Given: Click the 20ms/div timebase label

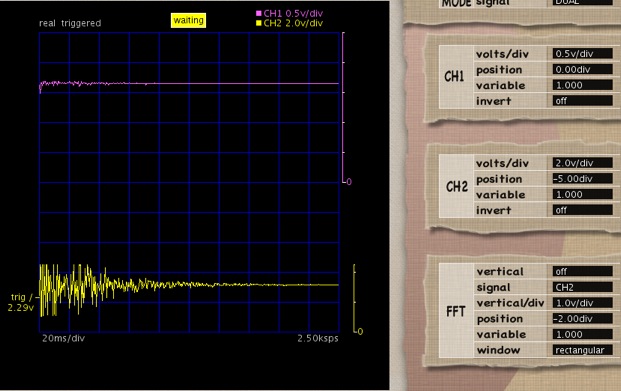Looking at the screenshot, I should 63,338.
